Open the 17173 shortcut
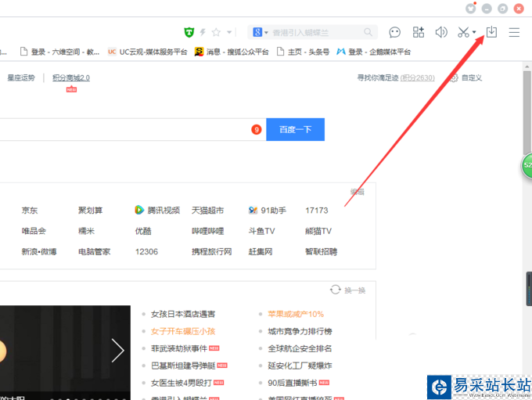 pos(317,211)
